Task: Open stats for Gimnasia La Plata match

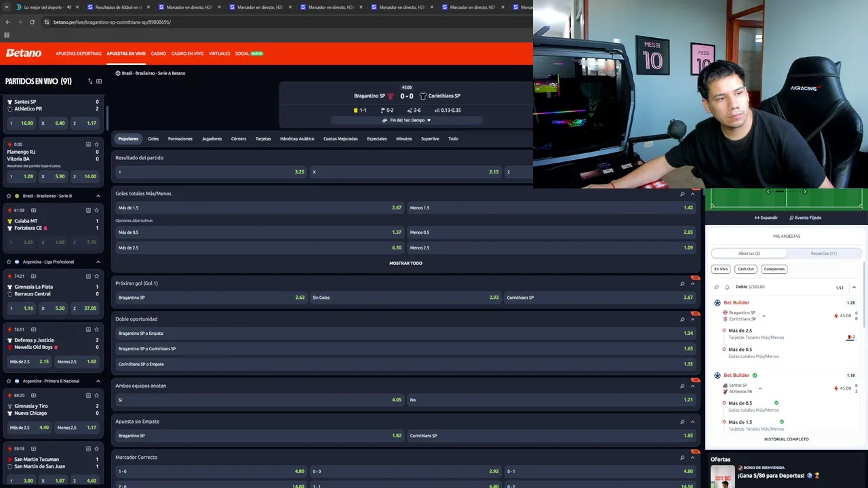Action: [x=88, y=276]
